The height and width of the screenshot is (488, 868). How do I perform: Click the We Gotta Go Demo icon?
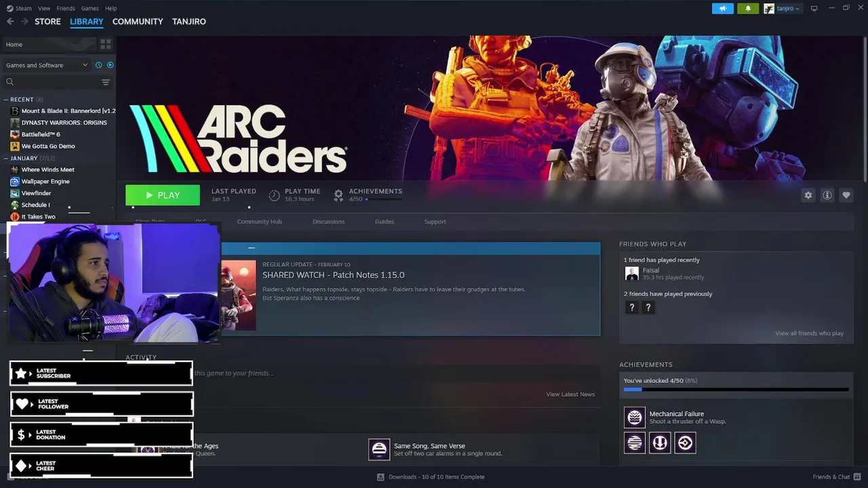(15, 146)
